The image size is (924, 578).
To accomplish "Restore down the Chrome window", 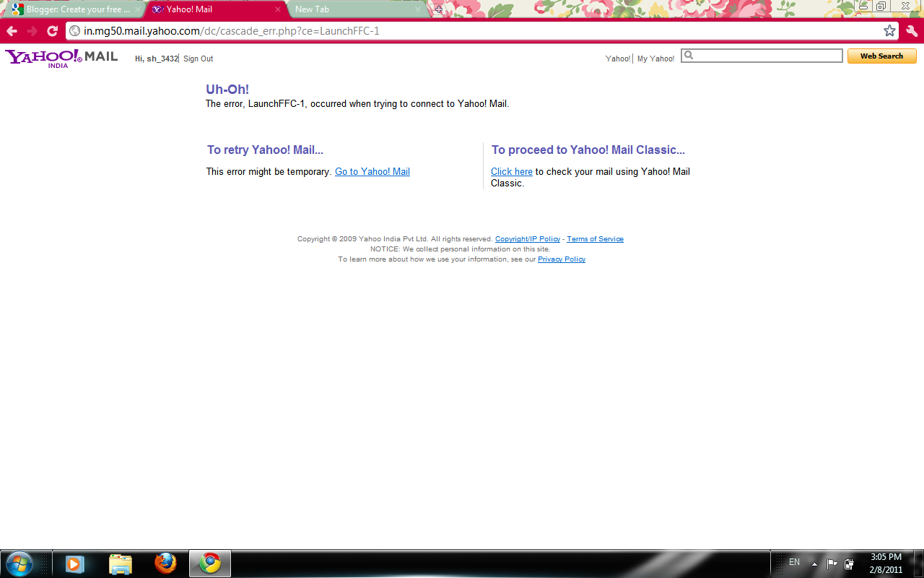I will (881, 6).
